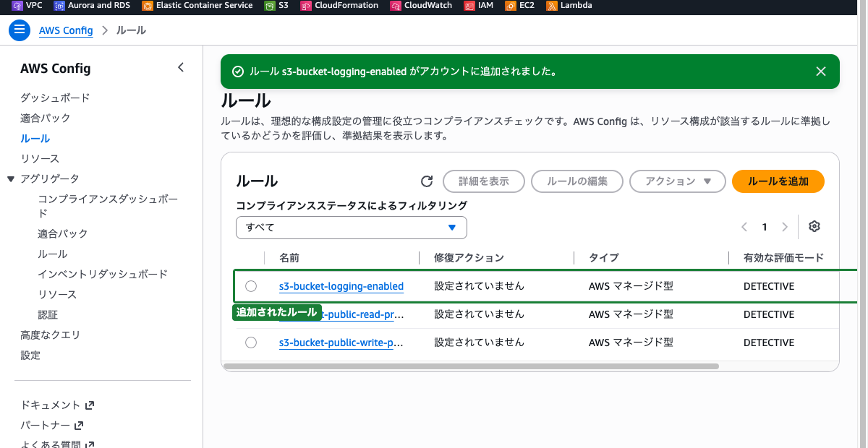This screenshot has width=868, height=448.
Task: Open インベントリダッシュボード in sidebar
Action: 103,274
